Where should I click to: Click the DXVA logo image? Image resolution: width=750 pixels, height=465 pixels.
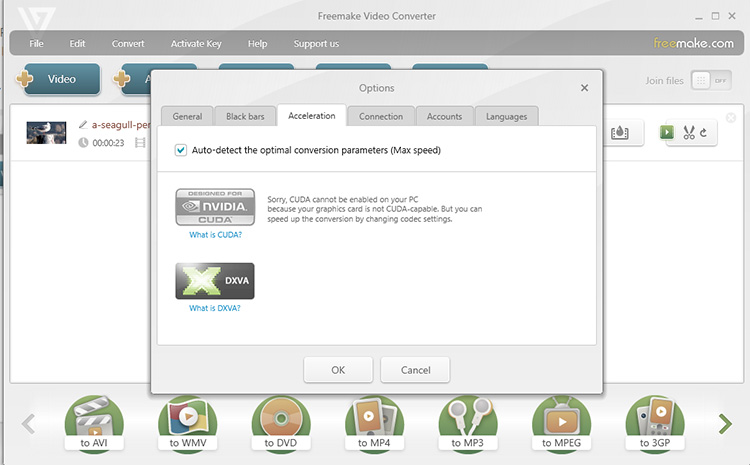tap(215, 281)
